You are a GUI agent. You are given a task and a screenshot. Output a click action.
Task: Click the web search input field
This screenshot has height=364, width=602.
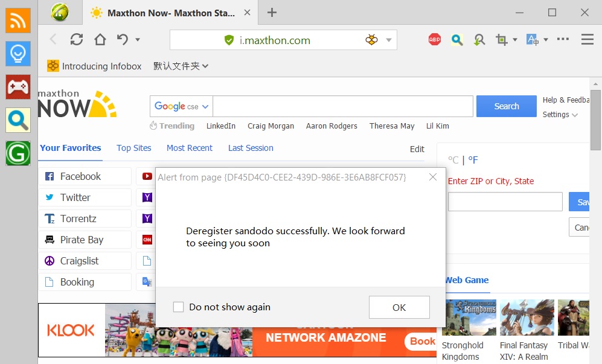343,106
